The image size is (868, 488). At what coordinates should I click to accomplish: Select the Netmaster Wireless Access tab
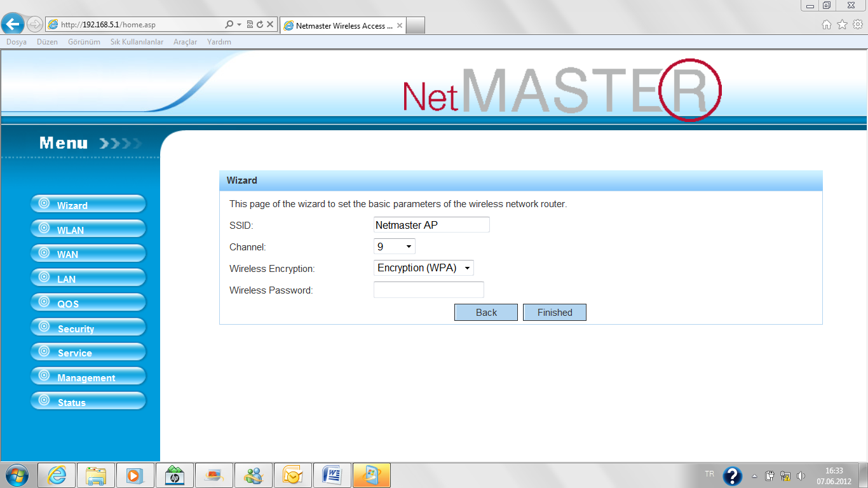click(x=342, y=25)
